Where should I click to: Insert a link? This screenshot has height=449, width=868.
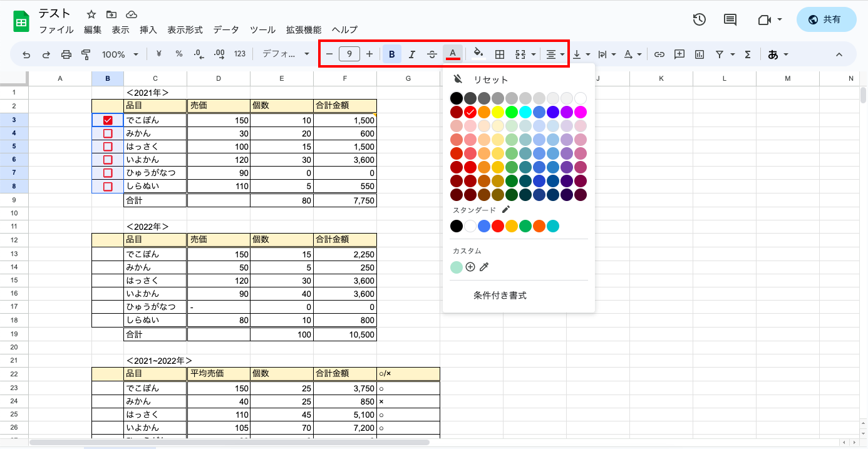pos(659,54)
